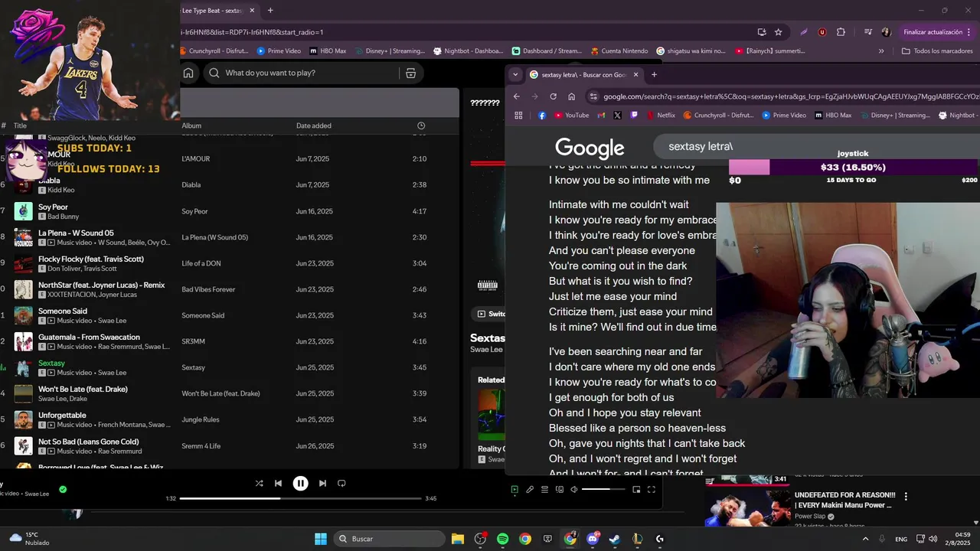This screenshot has height=551, width=980.
Task: Adjust the Spotify volume slider
Action: [605, 489]
